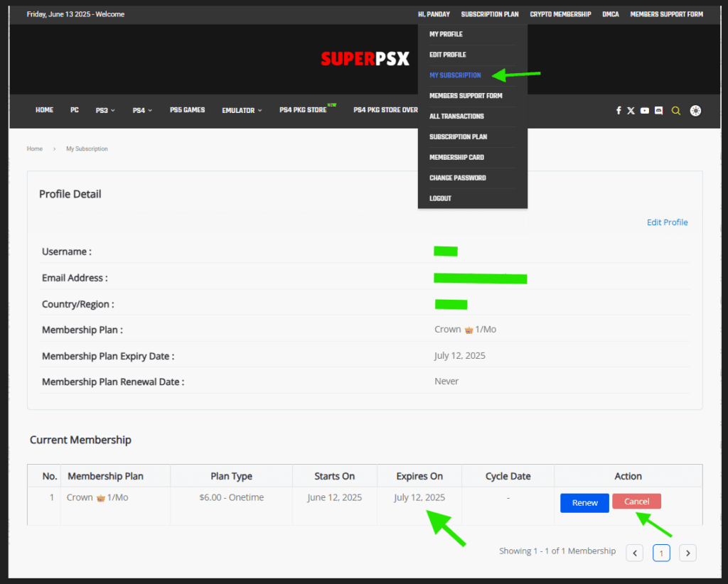728x584 pixels.
Task: Select Edit Profile in dropdown menu
Action: [x=448, y=55]
